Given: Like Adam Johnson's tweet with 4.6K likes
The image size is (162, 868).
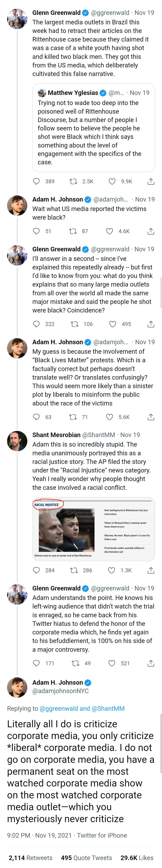Looking at the screenshot, I should 109,231.
